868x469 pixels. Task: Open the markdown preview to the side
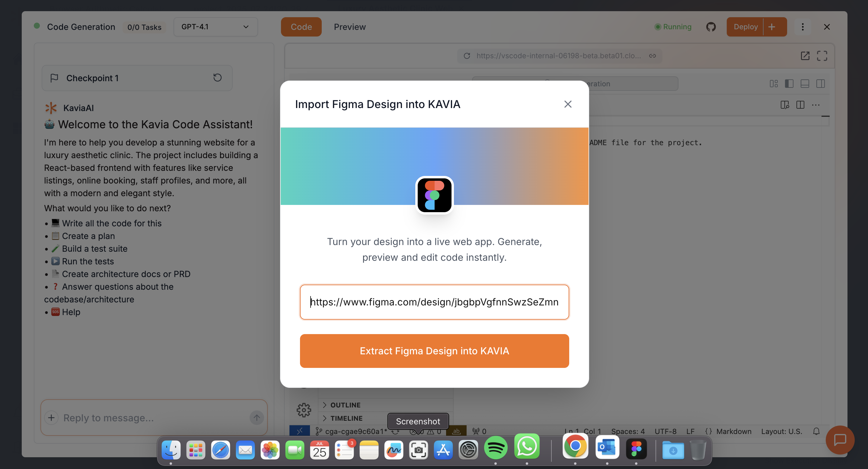coord(785,105)
